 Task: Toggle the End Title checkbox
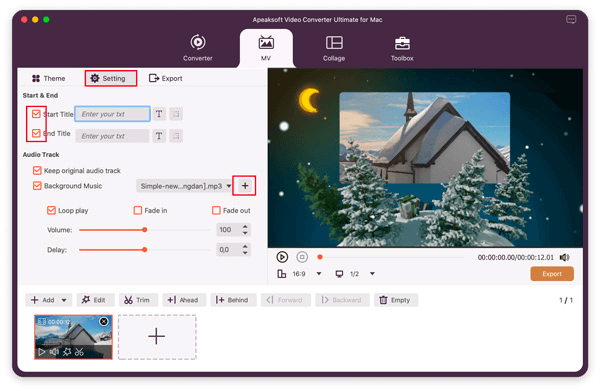36,134
